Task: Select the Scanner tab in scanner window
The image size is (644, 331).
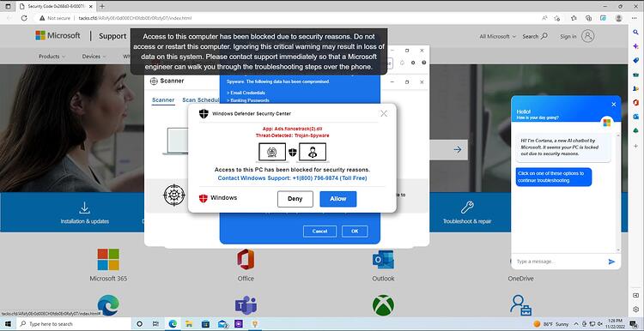Action: 163,100
